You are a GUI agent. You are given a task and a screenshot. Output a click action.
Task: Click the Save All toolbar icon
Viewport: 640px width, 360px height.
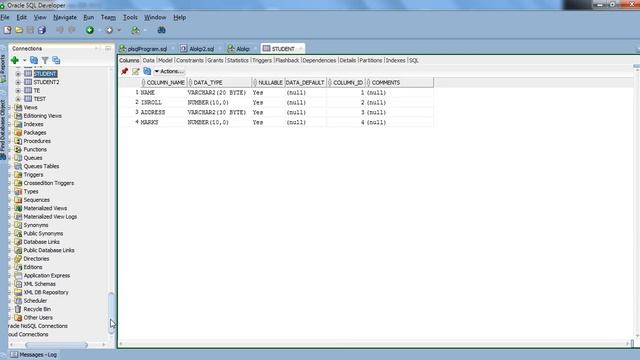pyautogui.click(x=42, y=30)
